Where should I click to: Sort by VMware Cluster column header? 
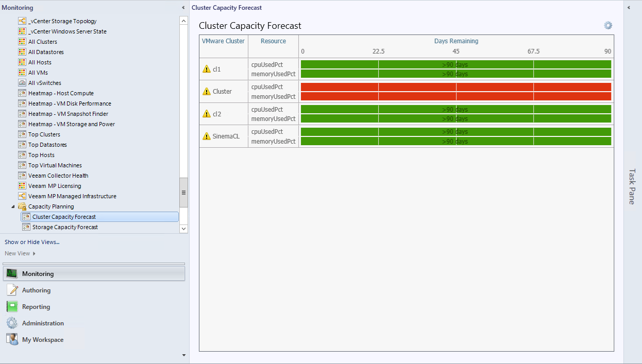(x=223, y=41)
